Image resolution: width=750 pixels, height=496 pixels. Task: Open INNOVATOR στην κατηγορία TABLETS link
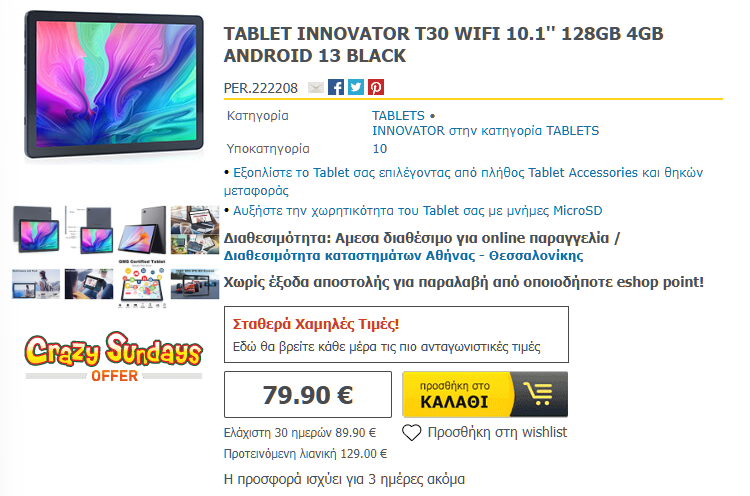485,131
